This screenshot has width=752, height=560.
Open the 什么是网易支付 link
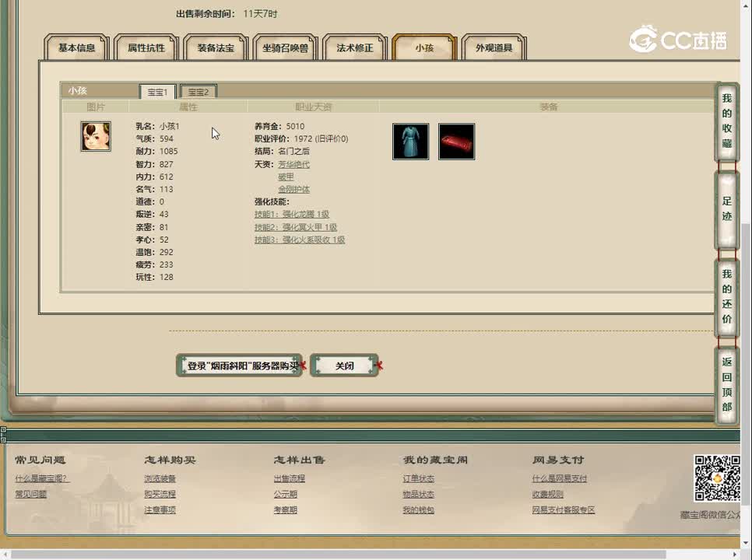coord(559,478)
